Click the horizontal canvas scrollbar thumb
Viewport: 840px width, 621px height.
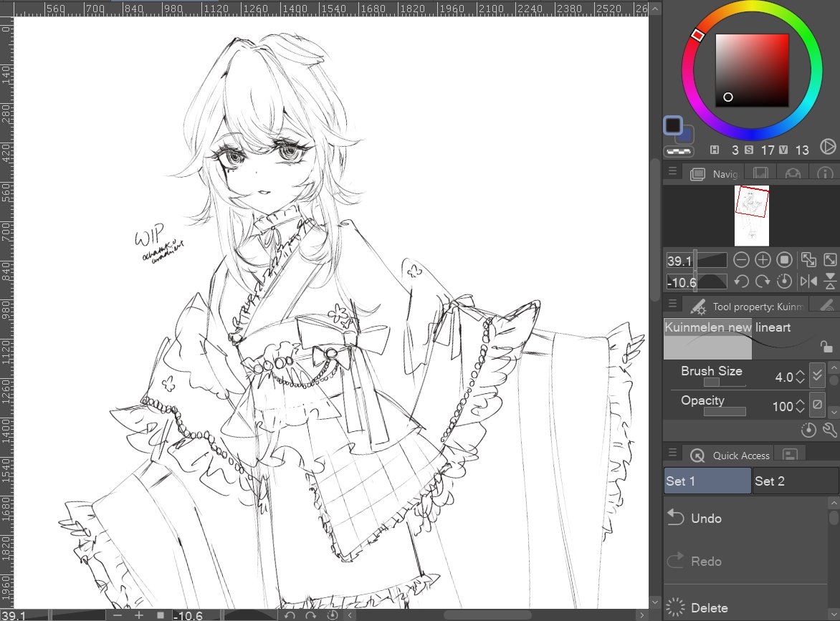pos(487,615)
